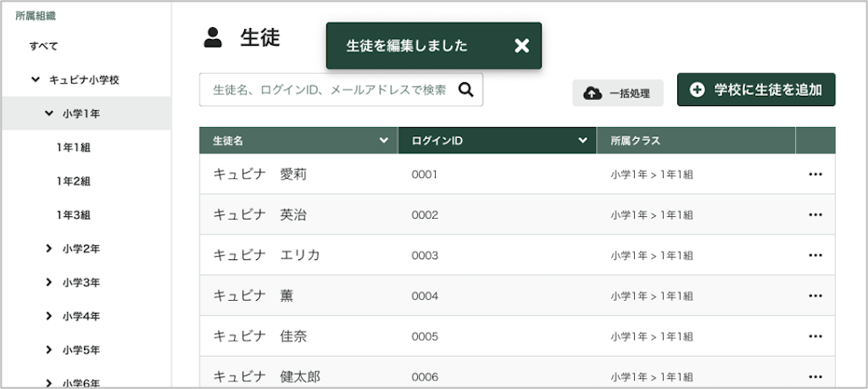Click the student name キュビナ 健太郎
This screenshot has width=868, height=389.
[x=266, y=377]
